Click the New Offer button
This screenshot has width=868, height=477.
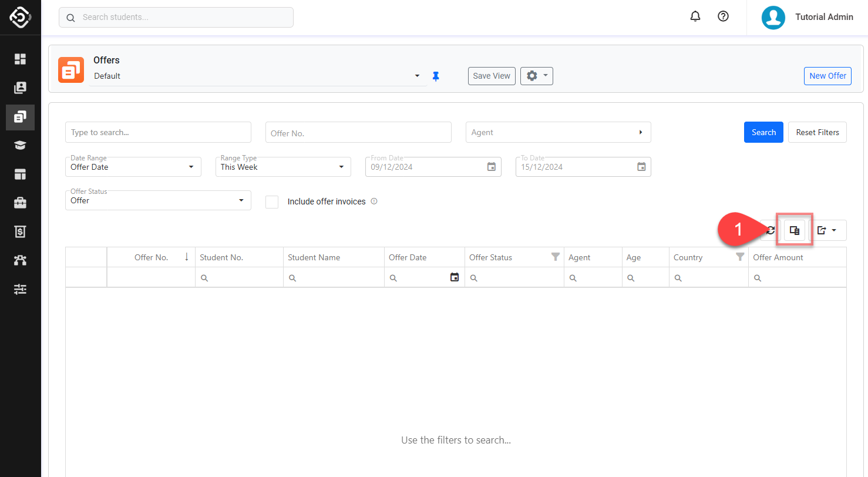827,76
